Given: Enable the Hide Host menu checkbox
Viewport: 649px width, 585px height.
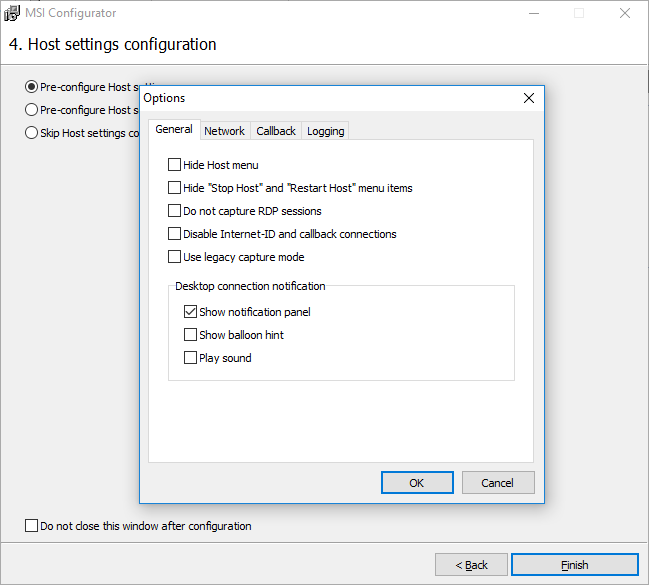Looking at the screenshot, I should (175, 165).
